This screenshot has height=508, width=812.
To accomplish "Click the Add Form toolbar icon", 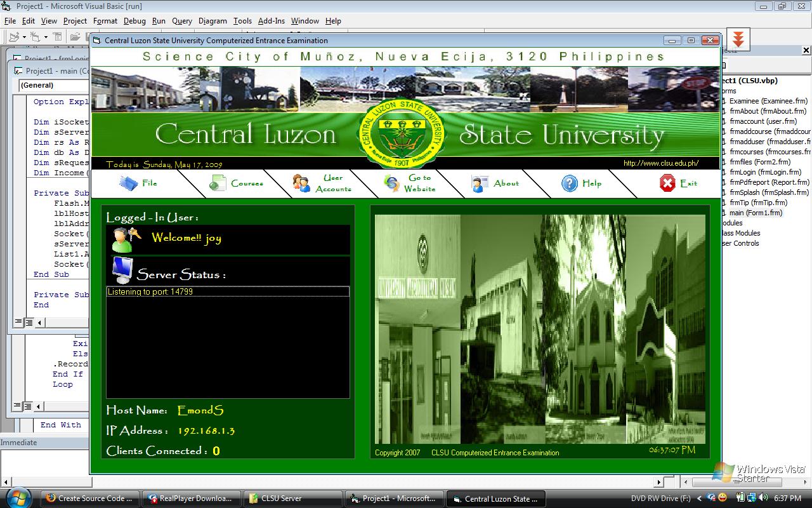I will pos(36,37).
